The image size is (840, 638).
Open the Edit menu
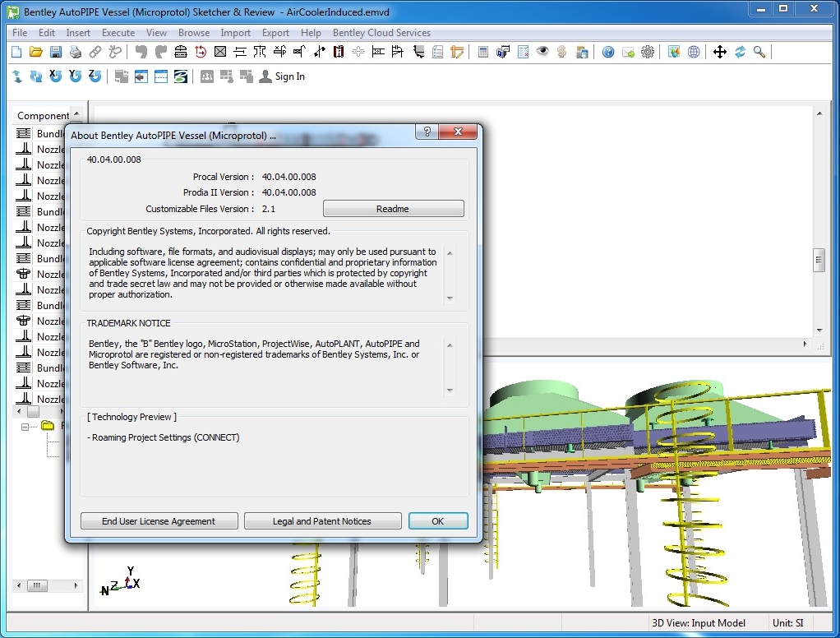[x=47, y=33]
